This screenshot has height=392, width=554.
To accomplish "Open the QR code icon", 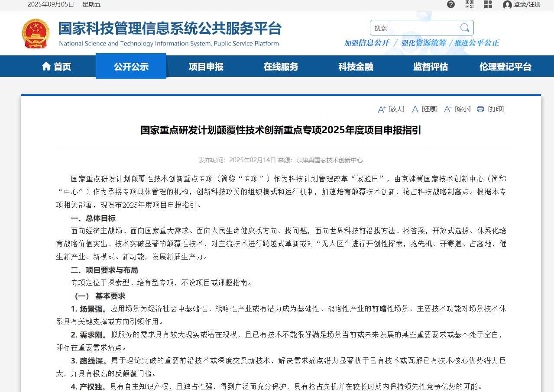I will (470, 4).
